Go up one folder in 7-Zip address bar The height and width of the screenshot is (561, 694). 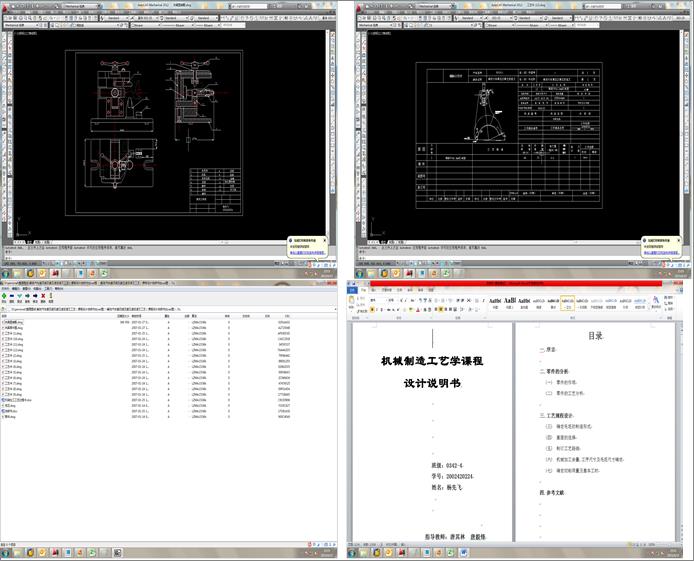[x=4, y=309]
